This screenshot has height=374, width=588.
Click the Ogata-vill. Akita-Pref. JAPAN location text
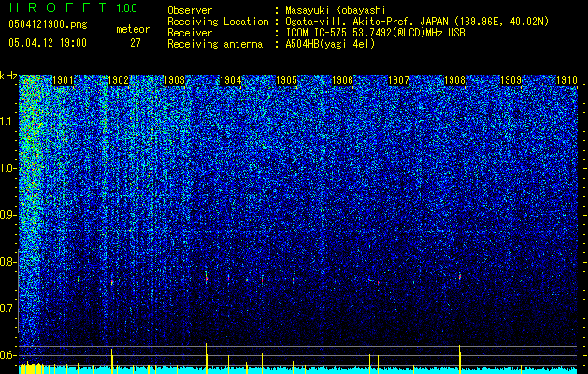pos(417,22)
